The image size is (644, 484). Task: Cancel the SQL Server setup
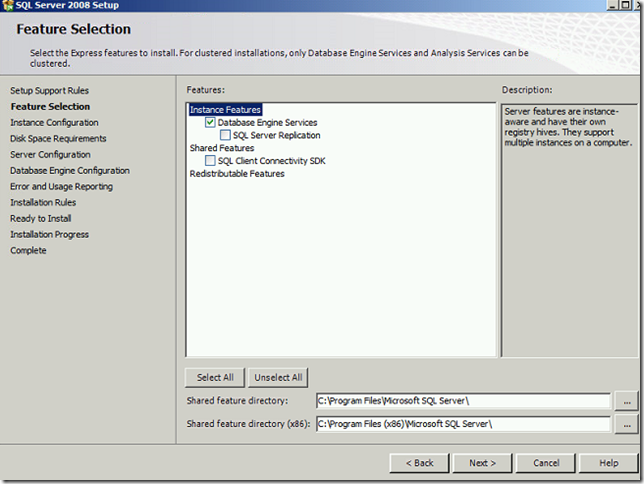546,463
